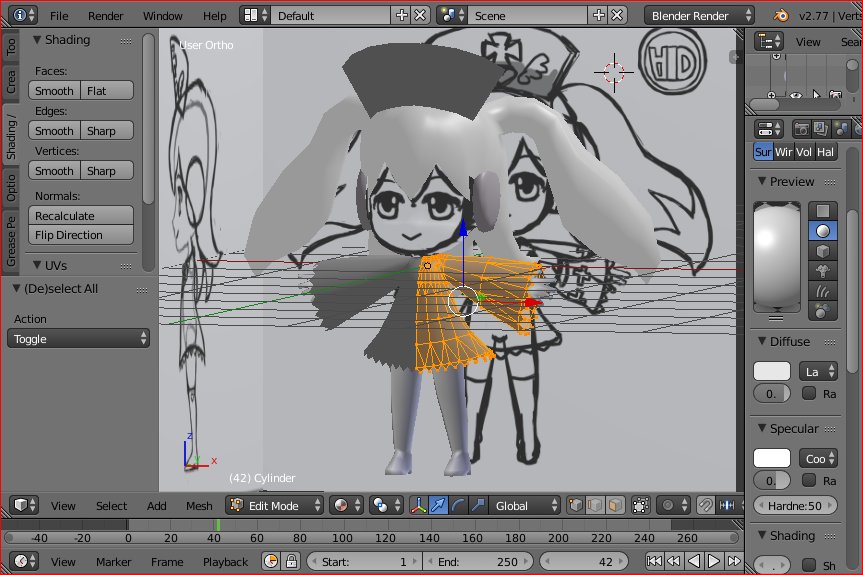Image resolution: width=863 pixels, height=575 pixels.
Task: Open the snap element type selector
Action: tap(728, 505)
